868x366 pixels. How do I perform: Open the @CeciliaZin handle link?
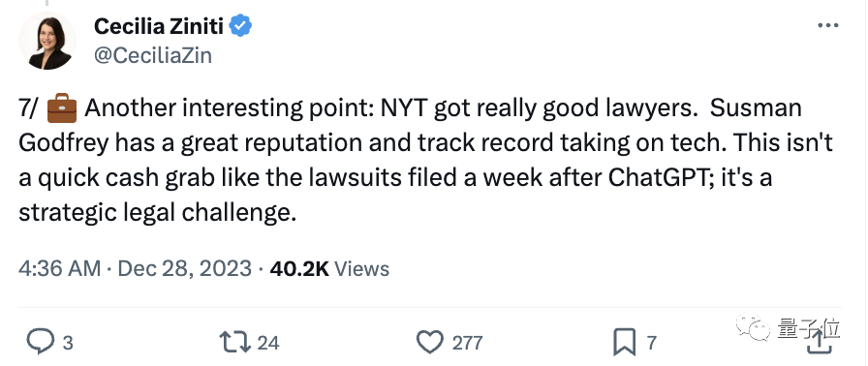[x=153, y=55]
